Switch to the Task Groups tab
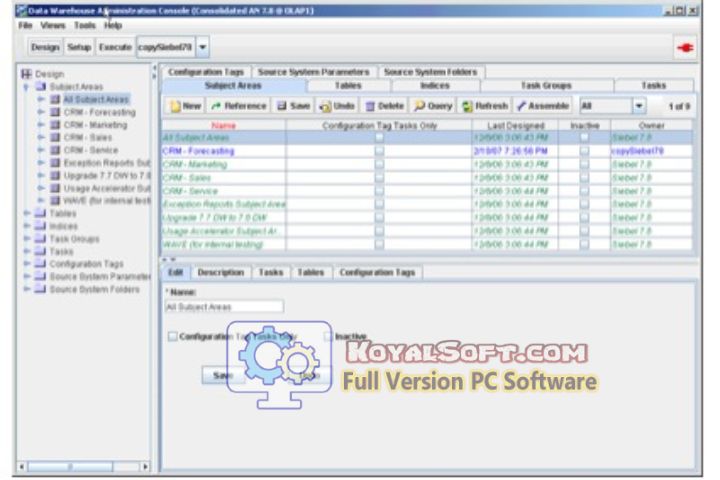This screenshot has height=480, width=720. point(546,85)
